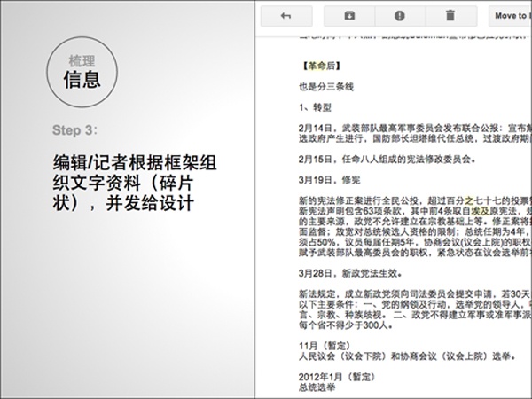Screen dimensions: 532x399
Task: Delete the email with the trash icon
Action: point(450,16)
